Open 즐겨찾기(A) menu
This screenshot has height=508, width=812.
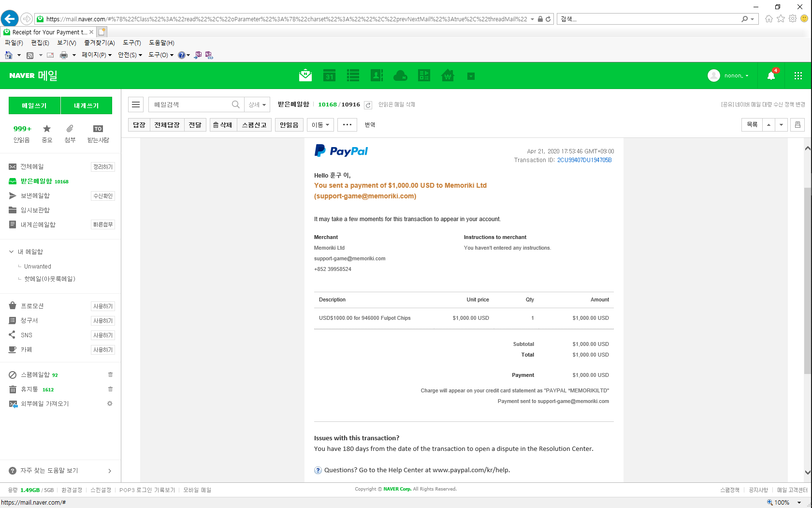click(x=100, y=43)
